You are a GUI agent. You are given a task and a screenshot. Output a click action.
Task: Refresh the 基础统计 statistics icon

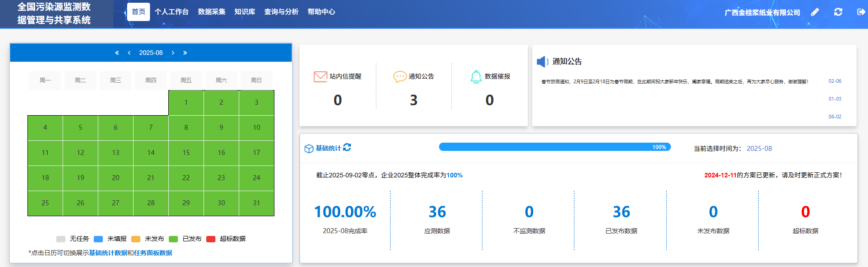347,147
